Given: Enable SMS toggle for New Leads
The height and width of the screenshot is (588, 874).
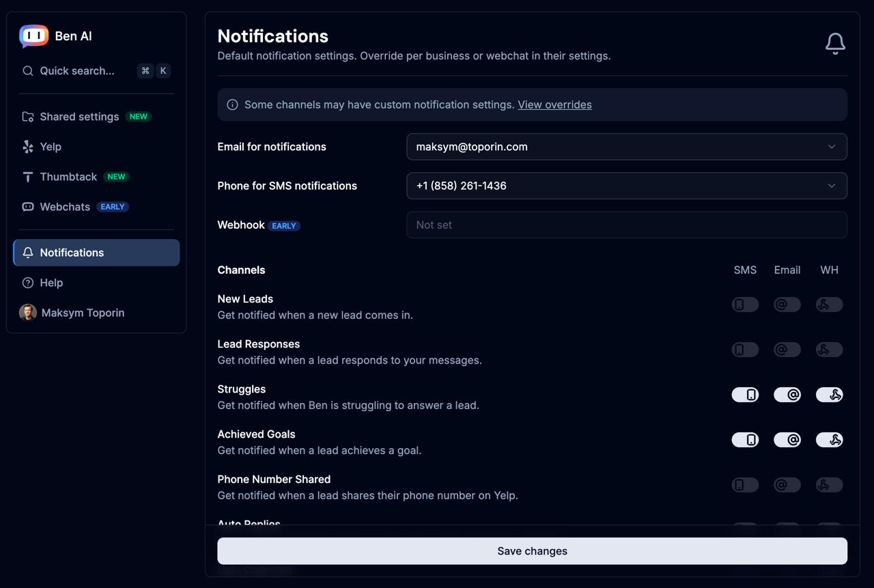Looking at the screenshot, I should point(745,305).
